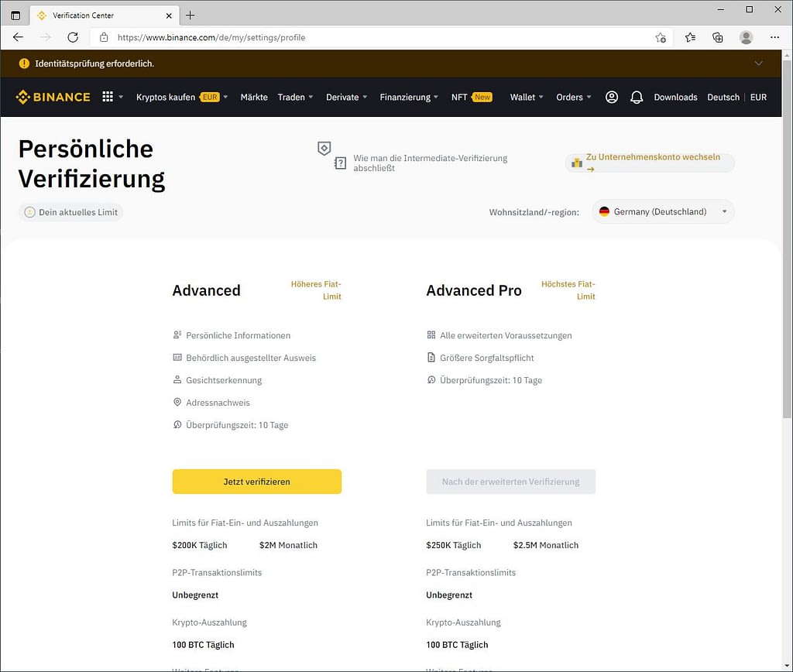
Task: Click the warning icon in identity banner
Action: [24, 63]
